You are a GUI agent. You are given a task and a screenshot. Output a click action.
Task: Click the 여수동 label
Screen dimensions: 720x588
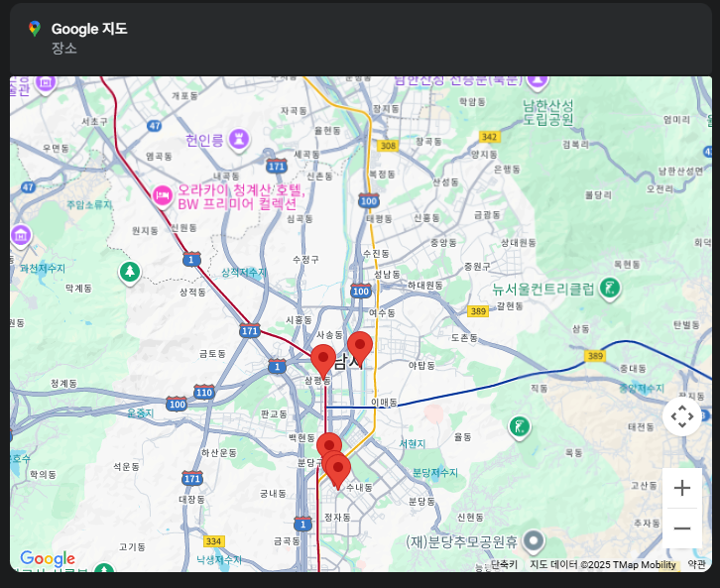(x=382, y=312)
